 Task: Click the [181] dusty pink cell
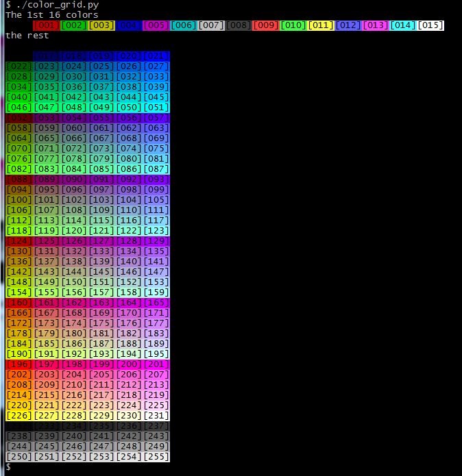point(101,334)
